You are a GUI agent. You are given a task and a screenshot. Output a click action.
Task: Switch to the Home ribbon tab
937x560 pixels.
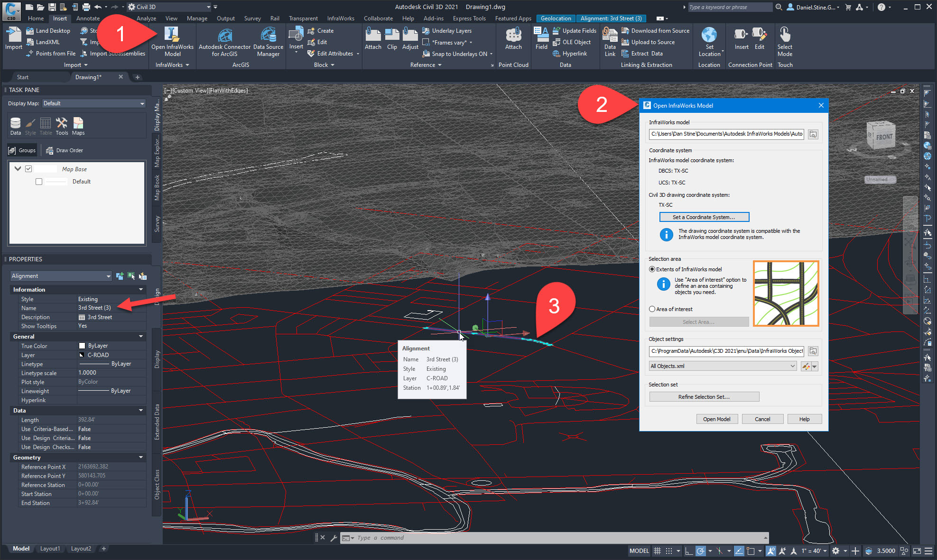(36, 18)
